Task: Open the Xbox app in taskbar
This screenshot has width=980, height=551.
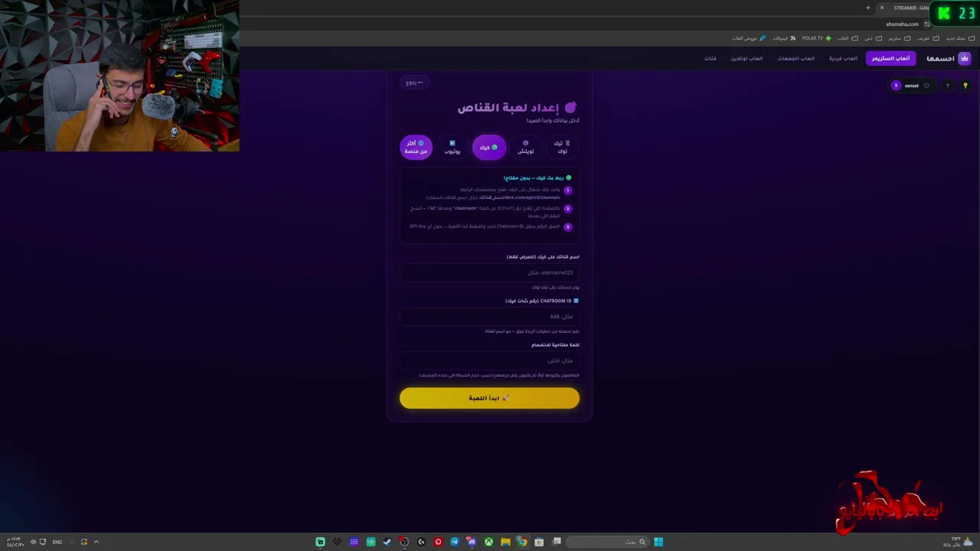Action: pyautogui.click(x=488, y=542)
